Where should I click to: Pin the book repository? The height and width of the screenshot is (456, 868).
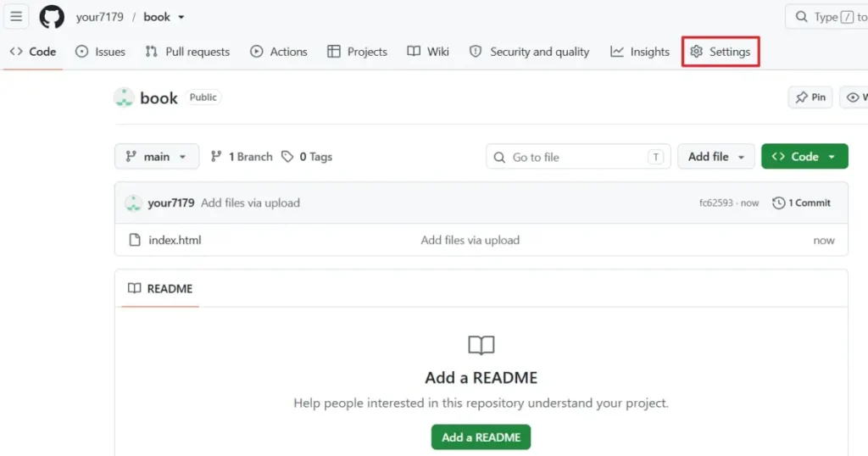(x=810, y=97)
